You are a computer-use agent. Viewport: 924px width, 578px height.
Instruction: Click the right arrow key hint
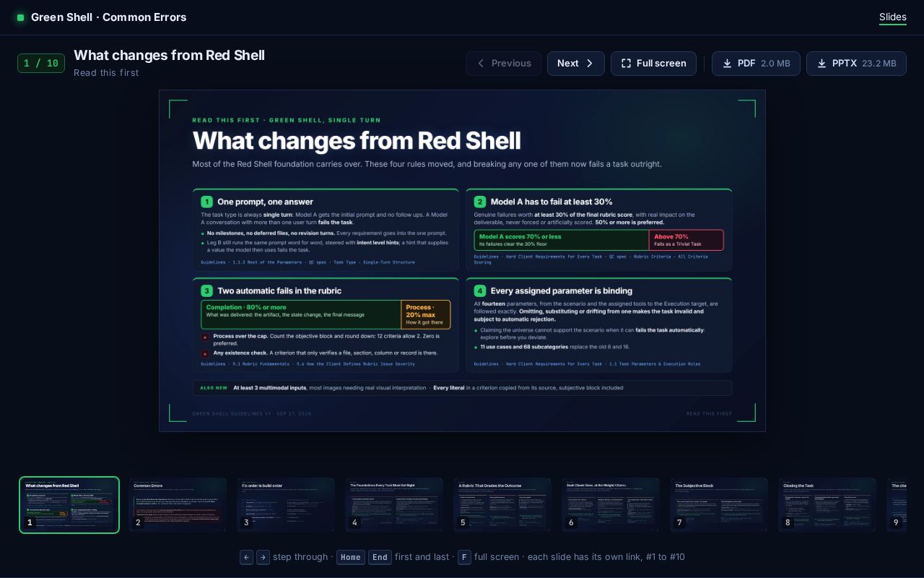click(263, 557)
